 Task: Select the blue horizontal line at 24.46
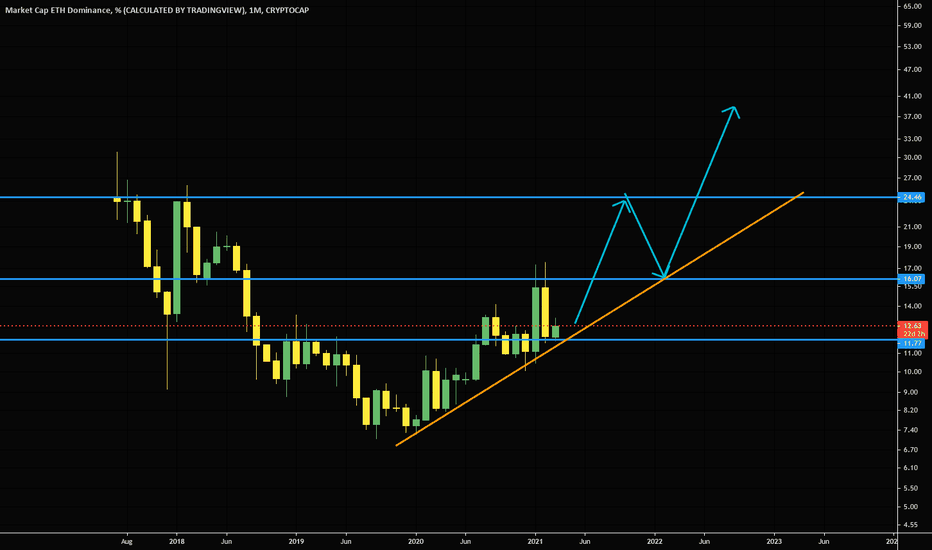(x=449, y=197)
